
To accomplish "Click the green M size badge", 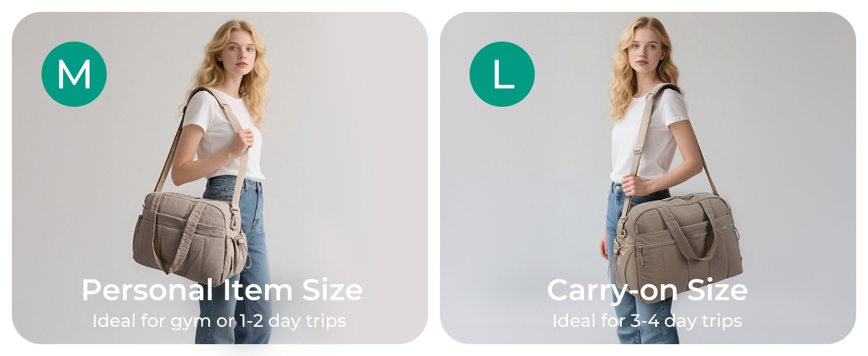I will (x=74, y=74).
